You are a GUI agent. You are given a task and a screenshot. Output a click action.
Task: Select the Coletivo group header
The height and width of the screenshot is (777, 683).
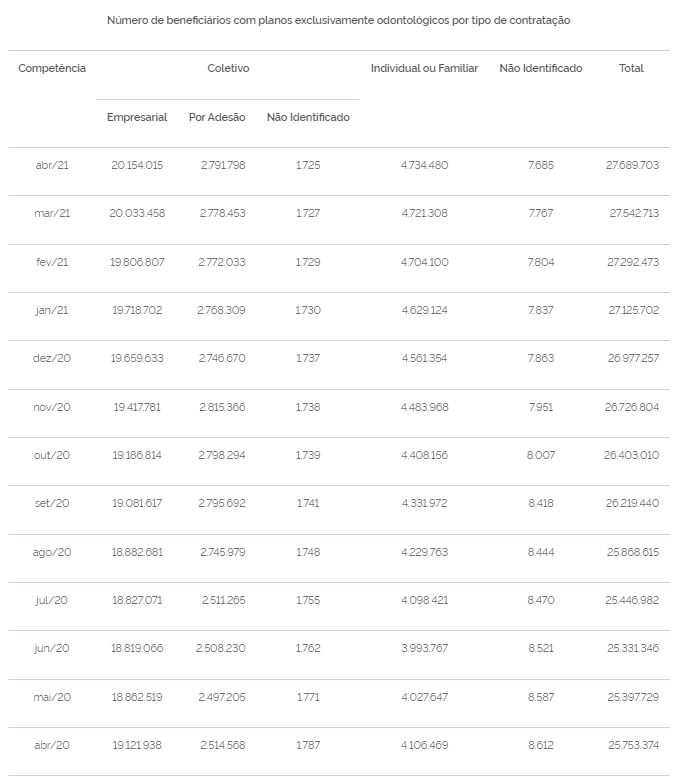click(228, 68)
